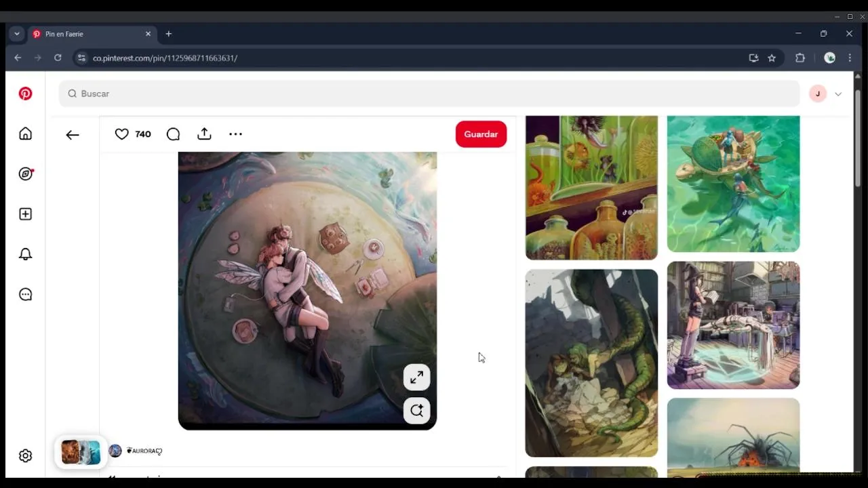The height and width of the screenshot is (488, 868).
Task: Open browser extensions puzzle icon
Action: [800, 58]
